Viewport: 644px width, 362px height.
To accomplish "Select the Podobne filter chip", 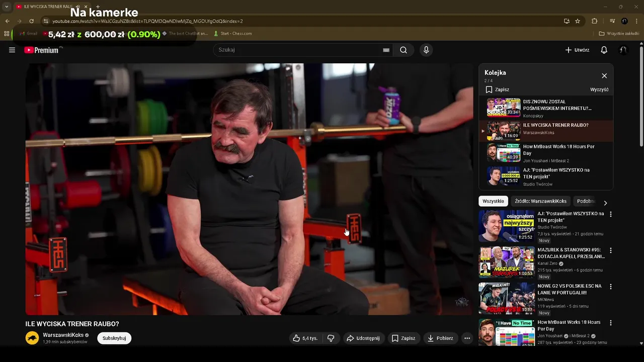I will click(x=586, y=201).
